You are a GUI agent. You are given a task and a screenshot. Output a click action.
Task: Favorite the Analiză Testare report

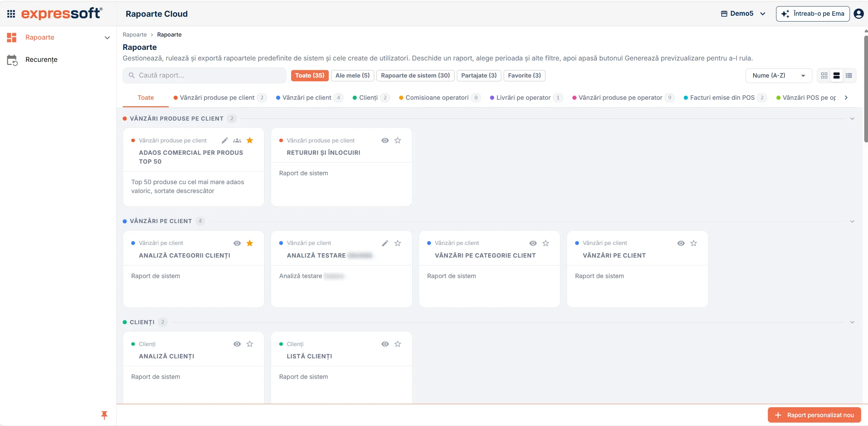[398, 243]
